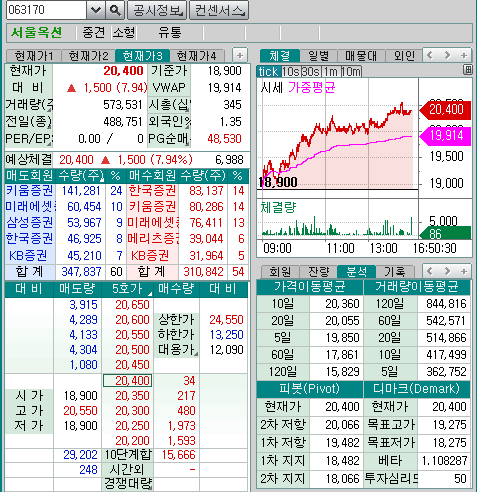
Task: Switch to the 잔량 tab
Action: click(x=318, y=272)
